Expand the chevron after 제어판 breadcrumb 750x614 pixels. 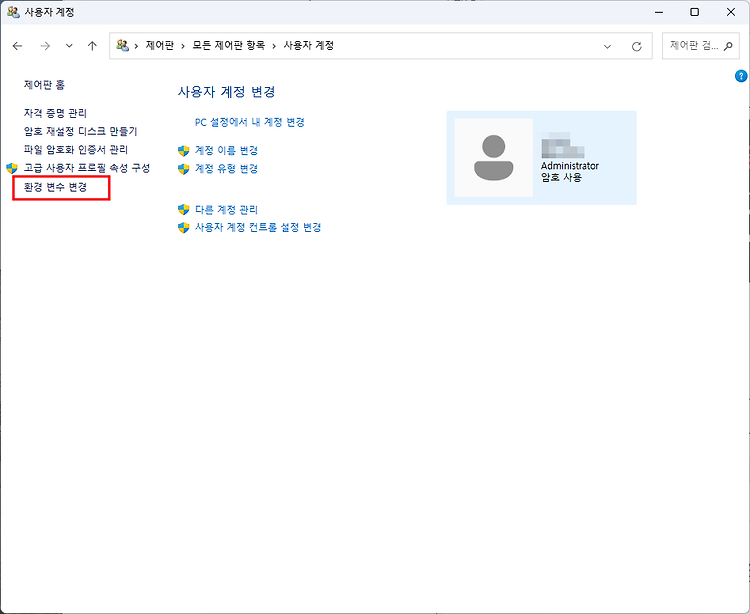click(183, 46)
